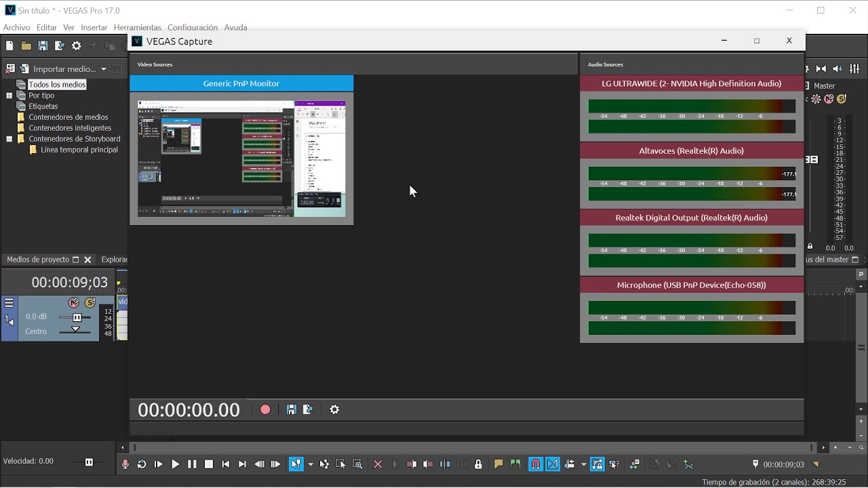Select Contenedores inteligentes folder
Viewport: 868px width, 488px height.
pos(70,128)
